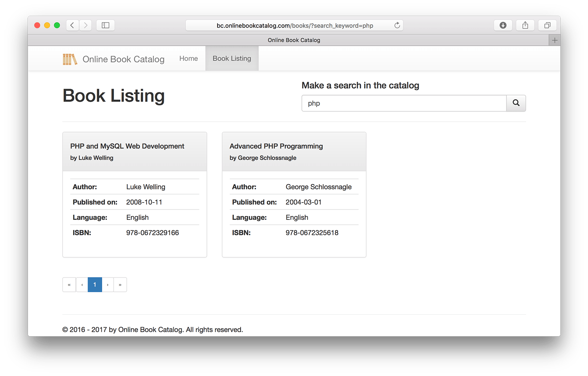Add a new tab with the plus button
Viewport: 588px width, 376px height.
[x=555, y=40]
